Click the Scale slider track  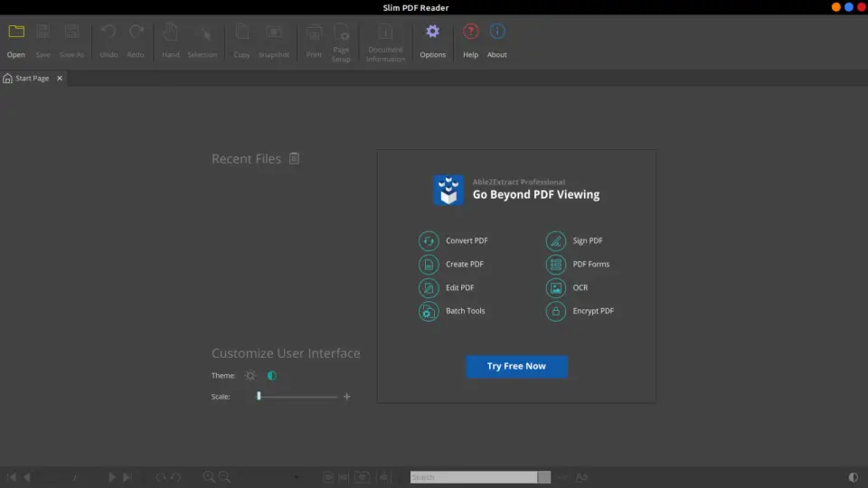[x=298, y=397]
